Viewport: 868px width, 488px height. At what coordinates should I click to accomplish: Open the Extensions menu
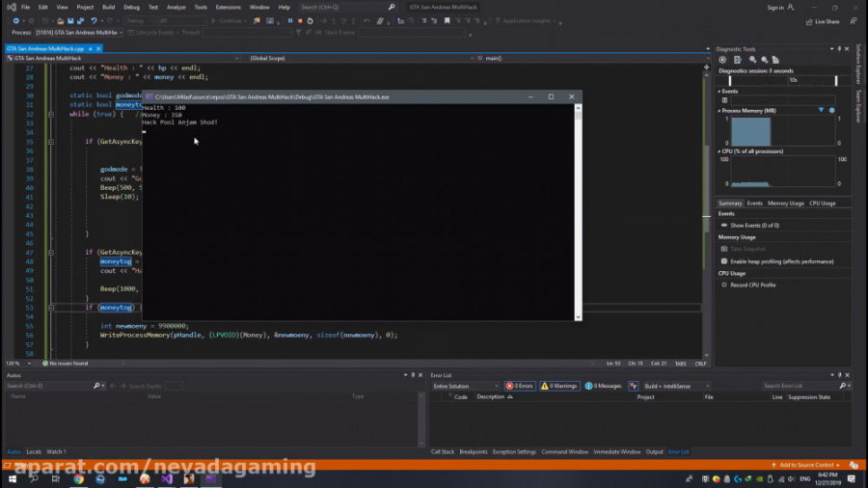[x=228, y=7]
